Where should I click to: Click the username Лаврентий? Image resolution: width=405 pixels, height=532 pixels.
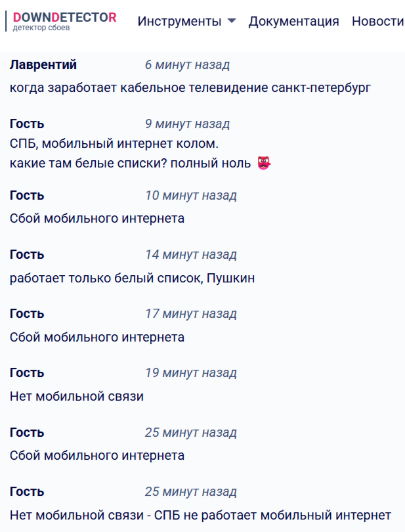(x=43, y=64)
